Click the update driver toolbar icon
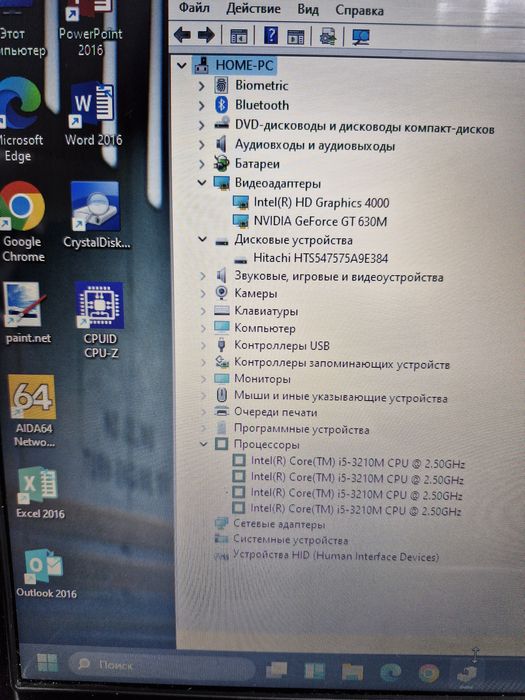 tap(328, 37)
